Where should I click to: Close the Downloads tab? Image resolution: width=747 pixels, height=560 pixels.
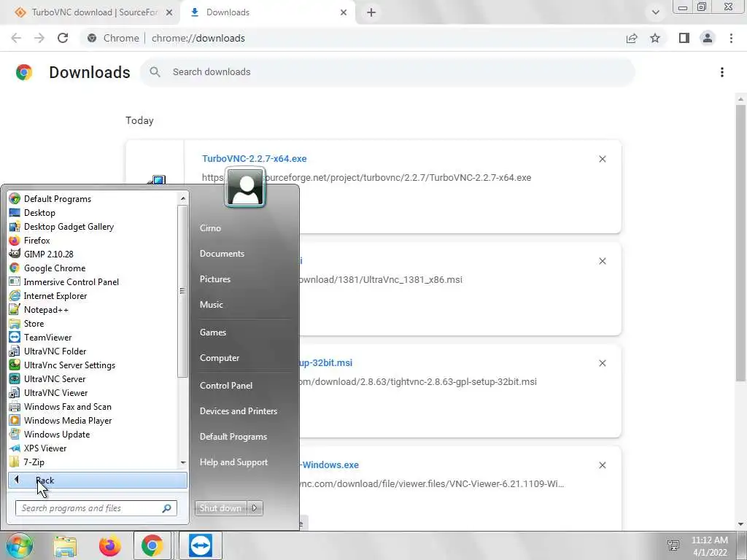tap(344, 13)
